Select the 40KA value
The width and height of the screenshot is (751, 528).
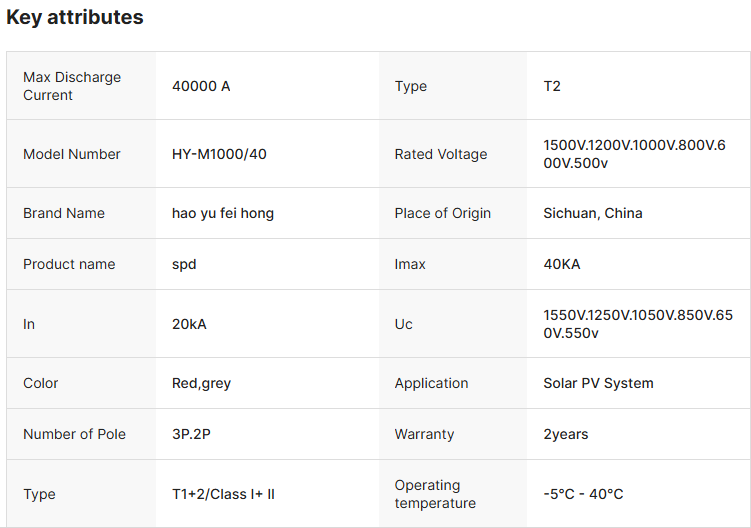point(562,264)
